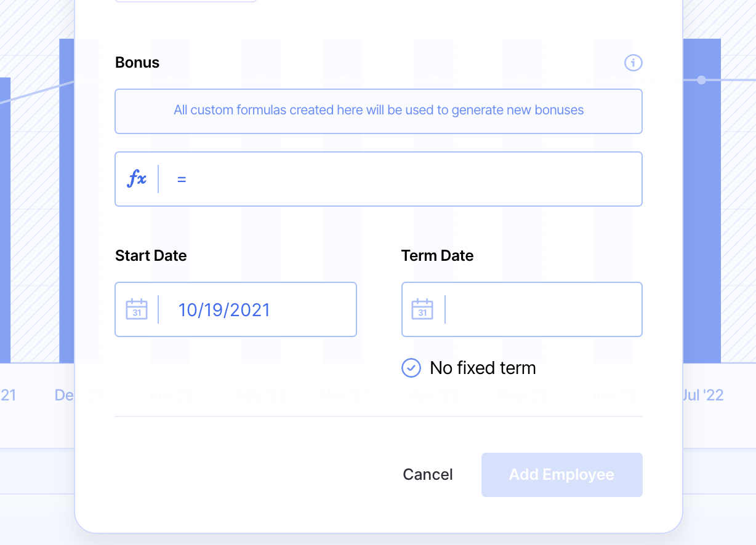The height and width of the screenshot is (545, 756).
Task: Click the Bonus section heading
Action: pos(137,63)
